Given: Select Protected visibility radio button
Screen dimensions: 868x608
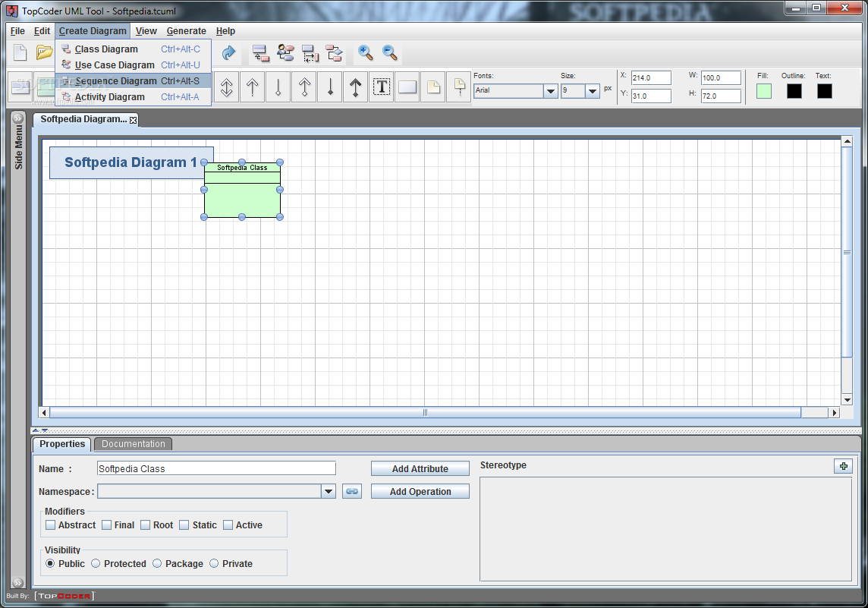Looking at the screenshot, I should point(96,563).
